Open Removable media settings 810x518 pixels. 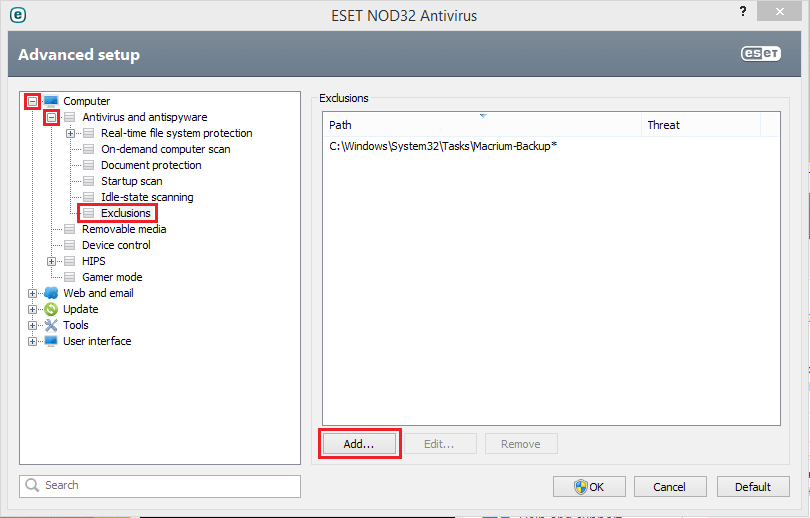pyautogui.click(x=124, y=229)
